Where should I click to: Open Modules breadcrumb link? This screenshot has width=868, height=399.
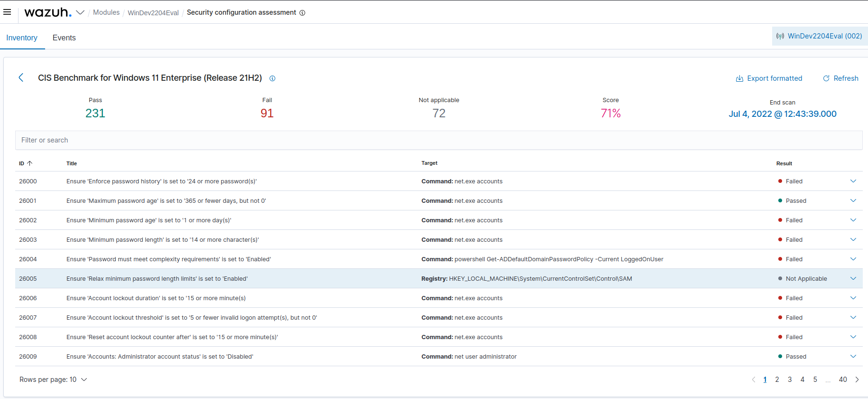(106, 12)
